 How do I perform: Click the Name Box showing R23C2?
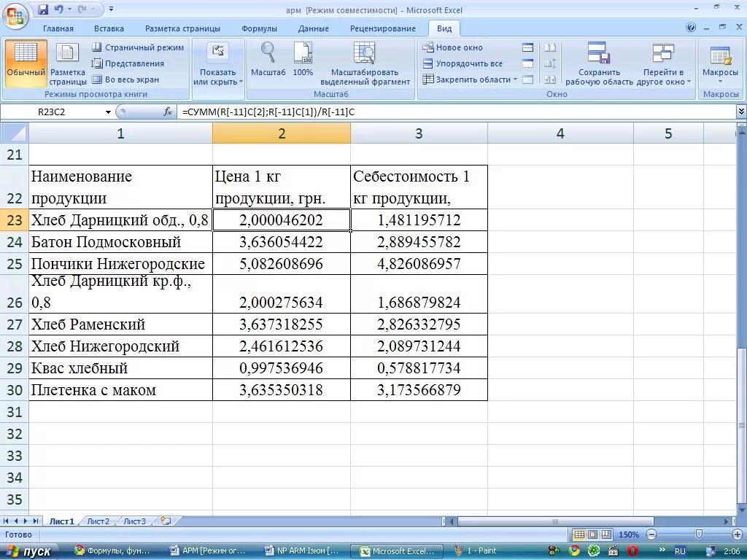(x=52, y=112)
